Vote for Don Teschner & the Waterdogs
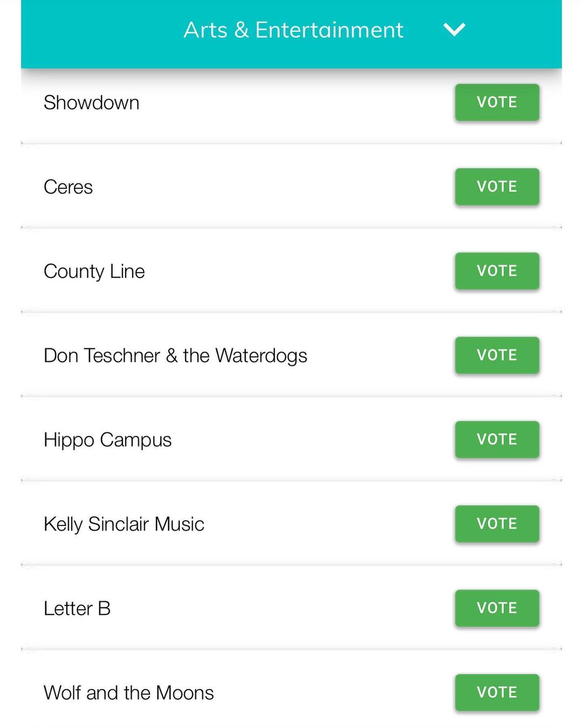Screen dimensions: 583x728 [497, 355]
